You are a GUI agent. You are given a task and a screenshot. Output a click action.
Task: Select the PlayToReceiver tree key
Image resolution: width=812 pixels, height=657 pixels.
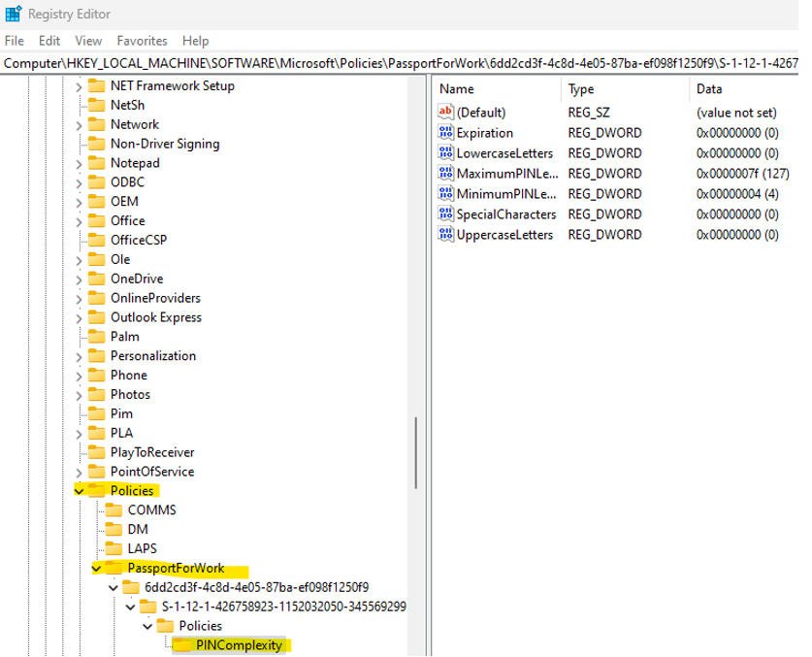point(152,452)
